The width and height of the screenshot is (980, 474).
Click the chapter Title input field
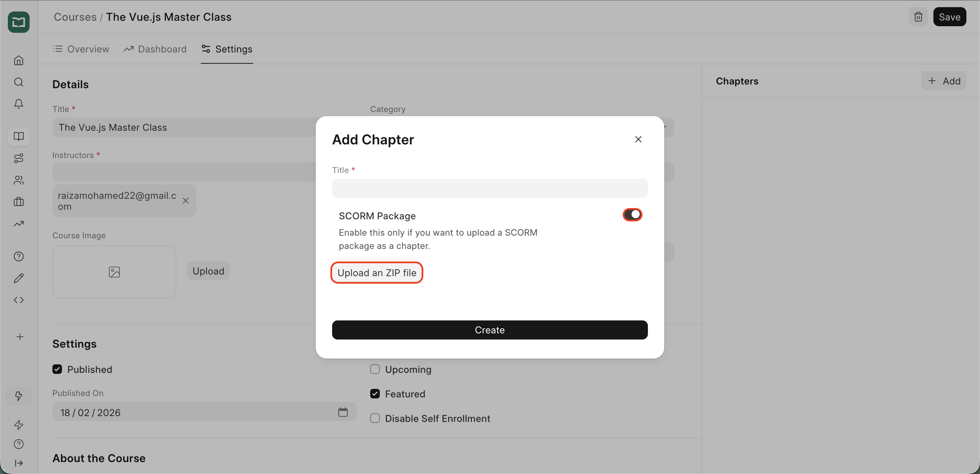(490, 188)
